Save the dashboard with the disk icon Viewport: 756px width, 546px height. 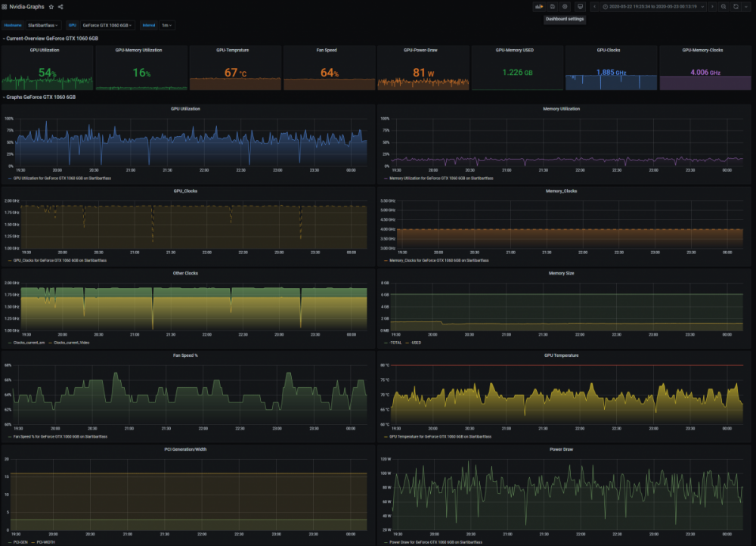click(x=552, y=6)
